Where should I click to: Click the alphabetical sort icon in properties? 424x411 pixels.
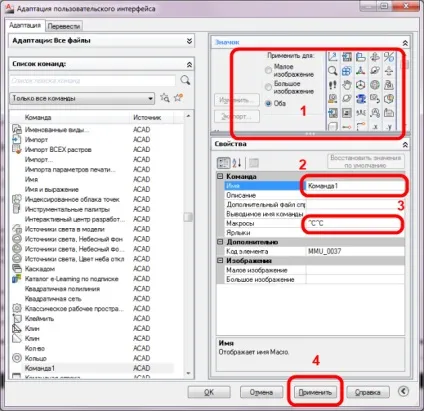coord(237,163)
